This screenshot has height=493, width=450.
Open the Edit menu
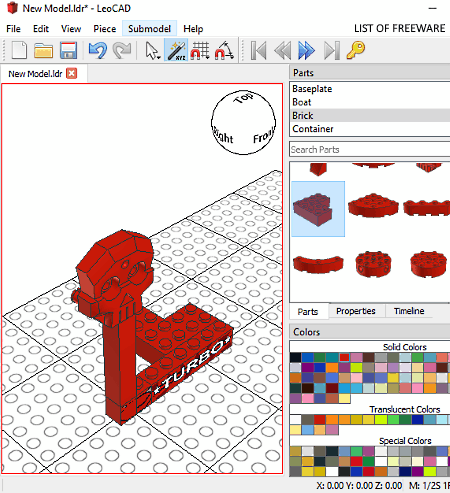[x=41, y=29]
